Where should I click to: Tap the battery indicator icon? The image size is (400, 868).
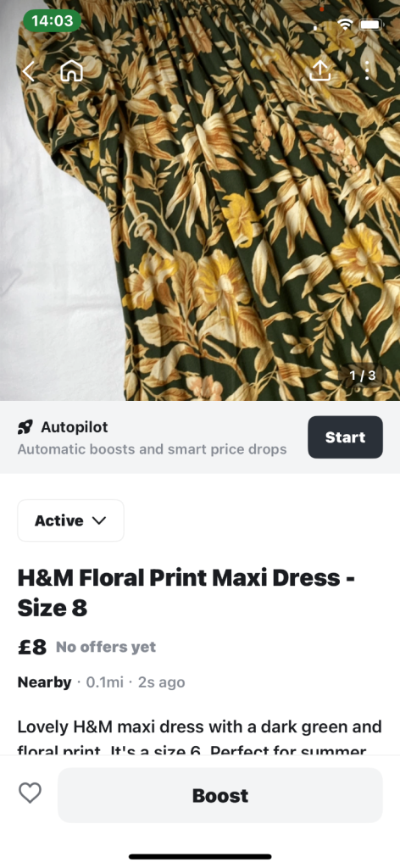[370, 25]
